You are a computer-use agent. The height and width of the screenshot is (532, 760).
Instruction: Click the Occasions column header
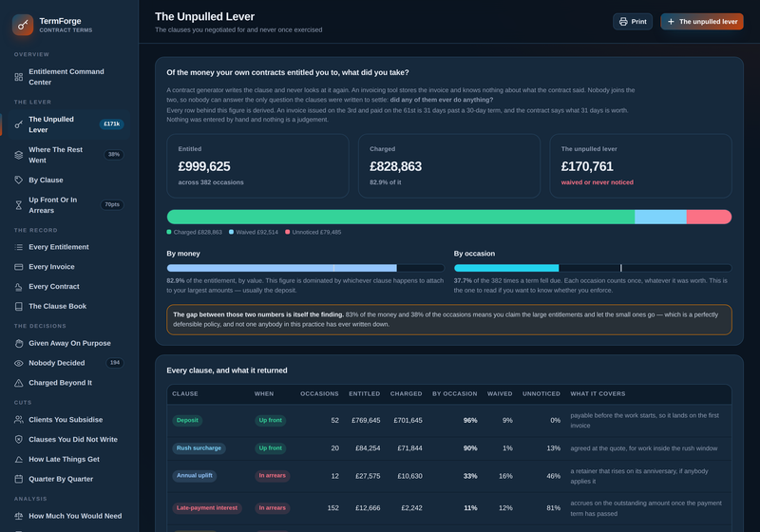pos(319,394)
